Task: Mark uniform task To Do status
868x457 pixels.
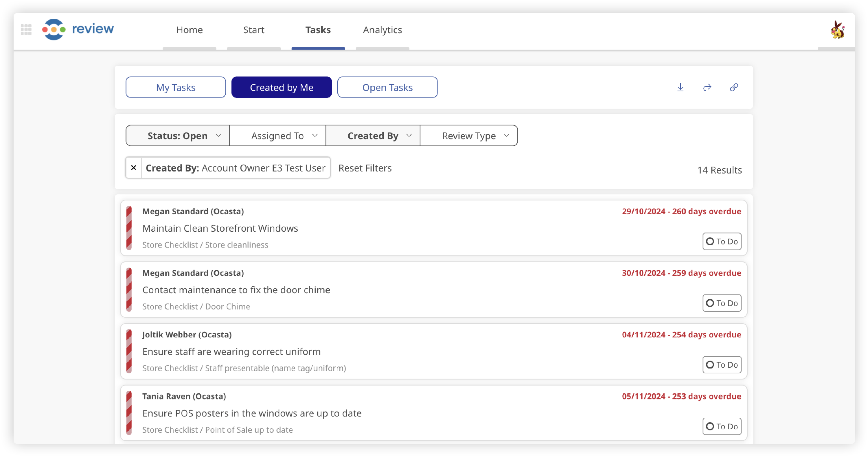Action: click(x=721, y=365)
